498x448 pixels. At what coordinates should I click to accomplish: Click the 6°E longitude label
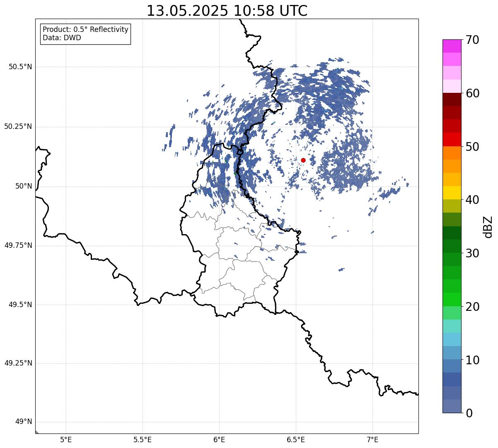tap(219, 440)
